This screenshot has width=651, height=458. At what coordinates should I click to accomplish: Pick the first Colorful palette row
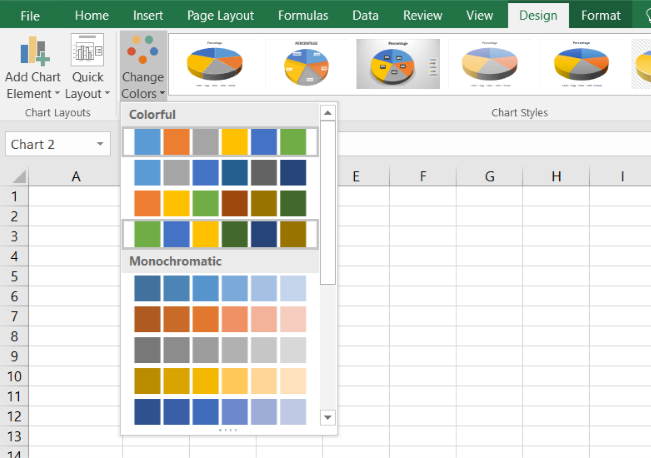coord(219,142)
